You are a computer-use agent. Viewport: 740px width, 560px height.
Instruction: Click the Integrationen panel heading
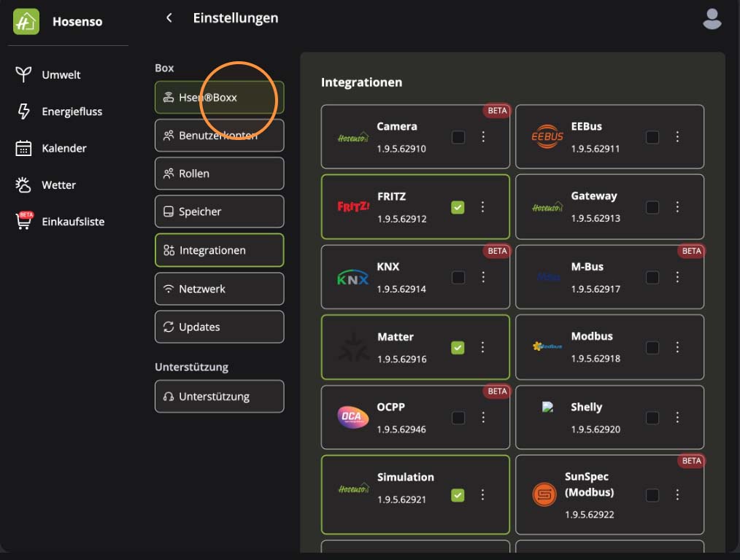pyautogui.click(x=361, y=82)
